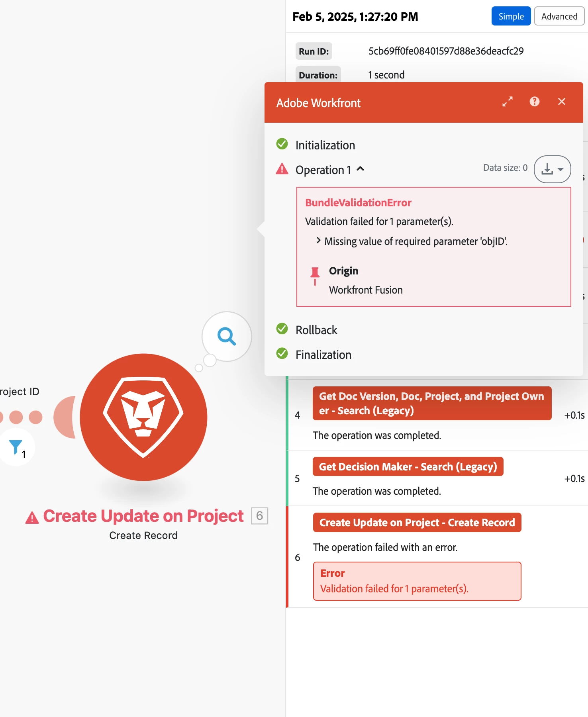Select the Workfront lion module icon
Viewport: 588px width, 717px height.
(x=143, y=417)
